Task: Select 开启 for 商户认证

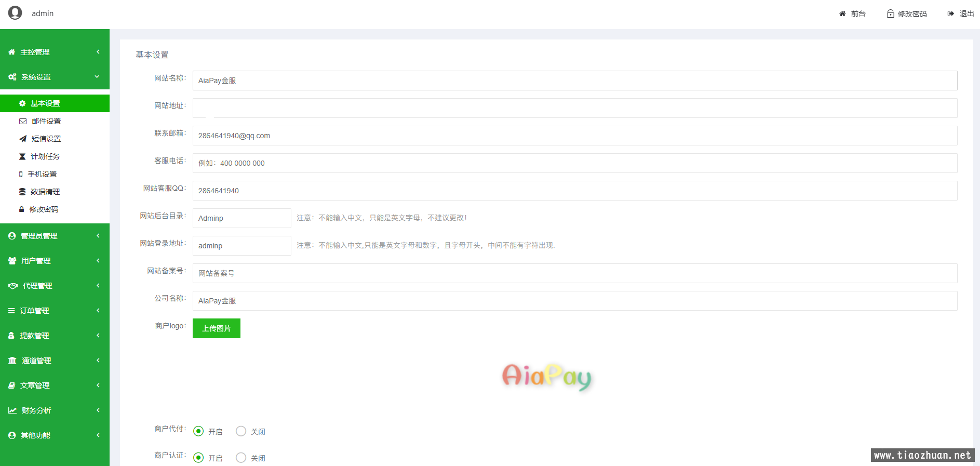Action: coord(198,458)
